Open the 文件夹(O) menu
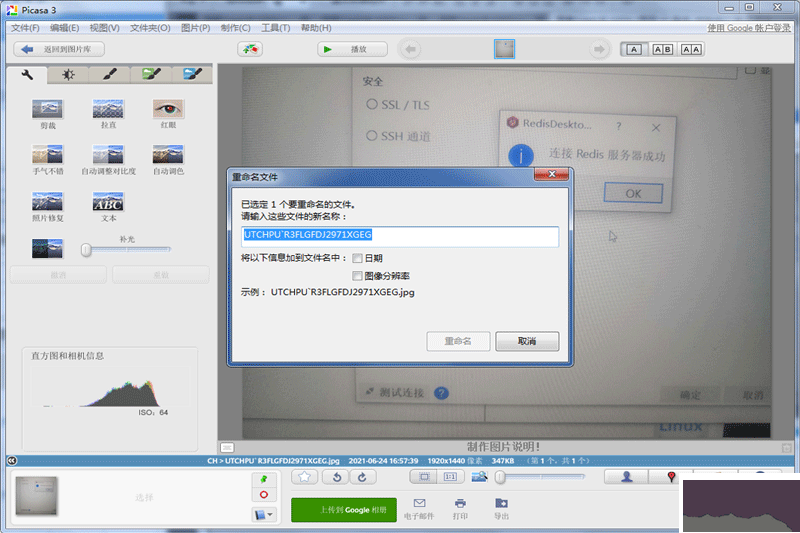 [150, 28]
